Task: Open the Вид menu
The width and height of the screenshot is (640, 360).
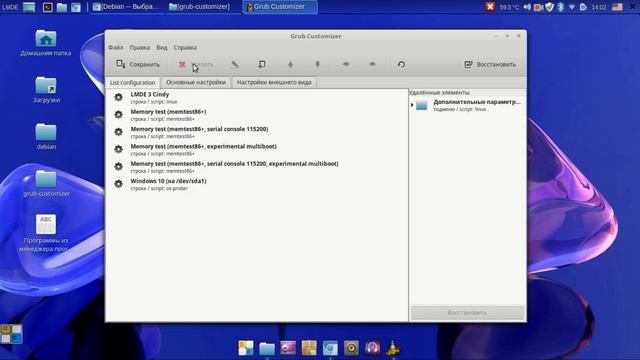Action: click(x=162, y=47)
